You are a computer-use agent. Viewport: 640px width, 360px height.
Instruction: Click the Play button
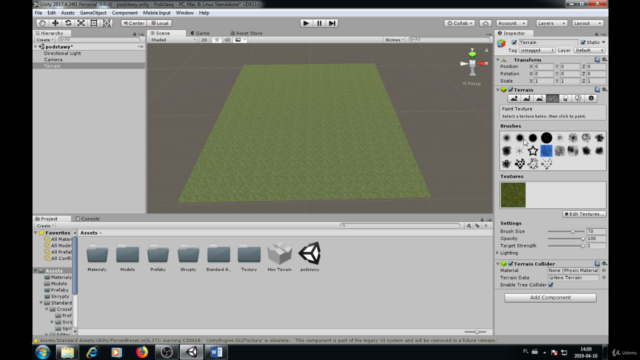[x=306, y=23]
